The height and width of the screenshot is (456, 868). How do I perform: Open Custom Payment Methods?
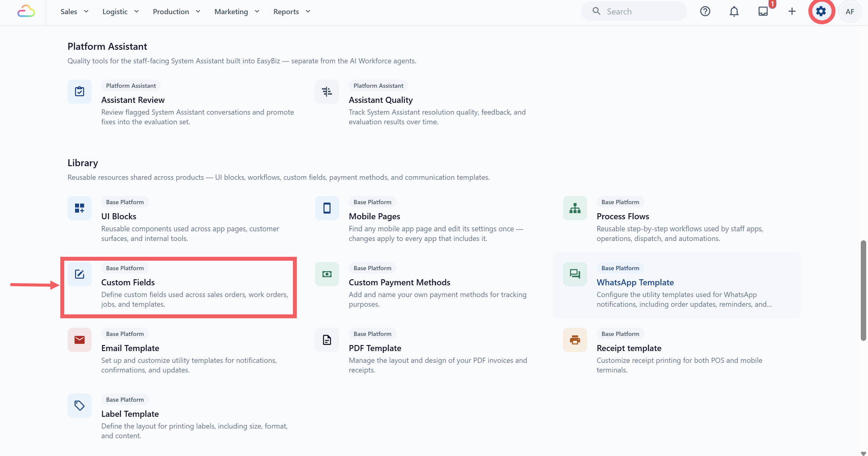(x=400, y=282)
